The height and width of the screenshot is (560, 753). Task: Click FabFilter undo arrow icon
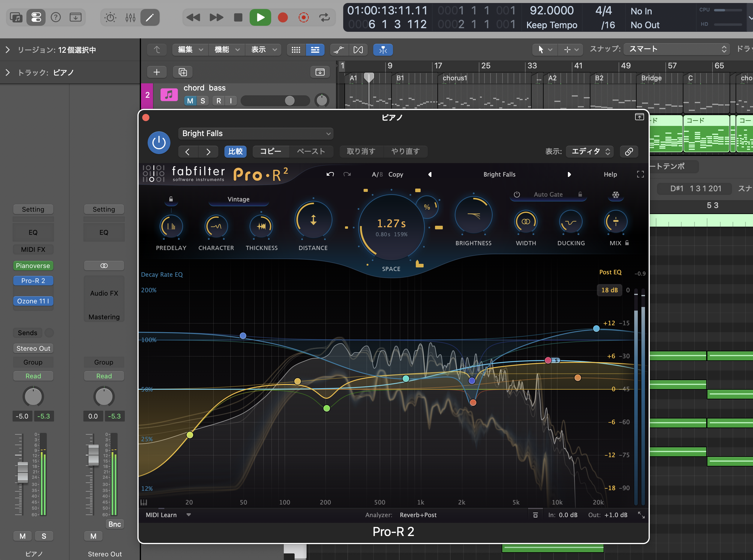click(330, 174)
